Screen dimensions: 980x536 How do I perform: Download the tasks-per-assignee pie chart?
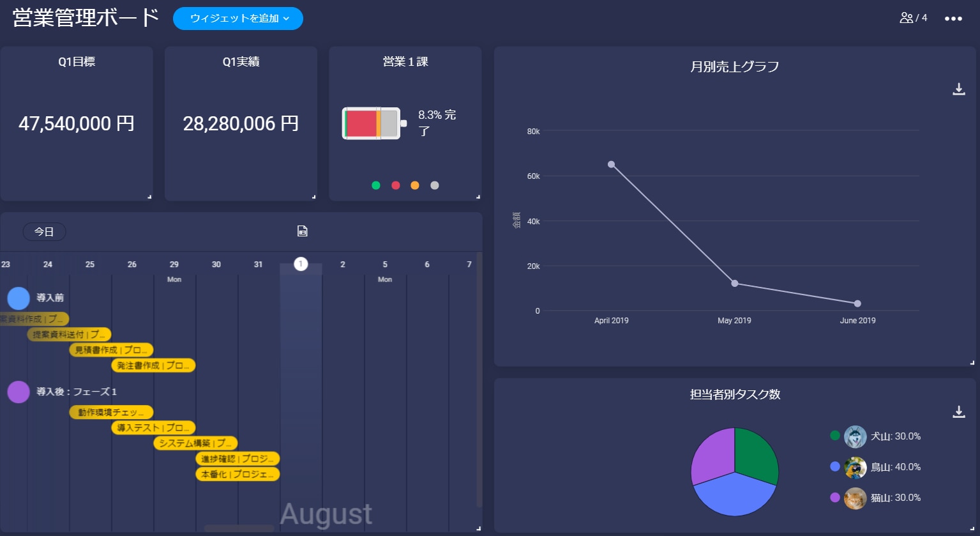[x=958, y=412]
